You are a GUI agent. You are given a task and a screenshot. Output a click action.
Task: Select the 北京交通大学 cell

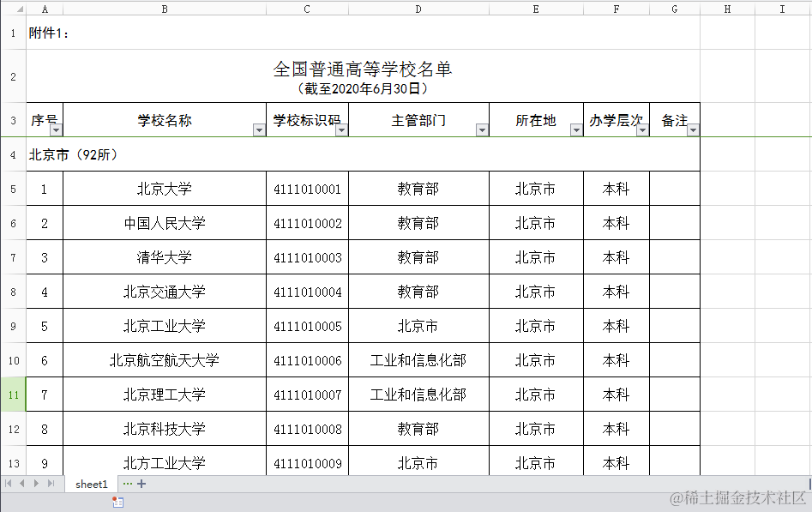(165, 292)
